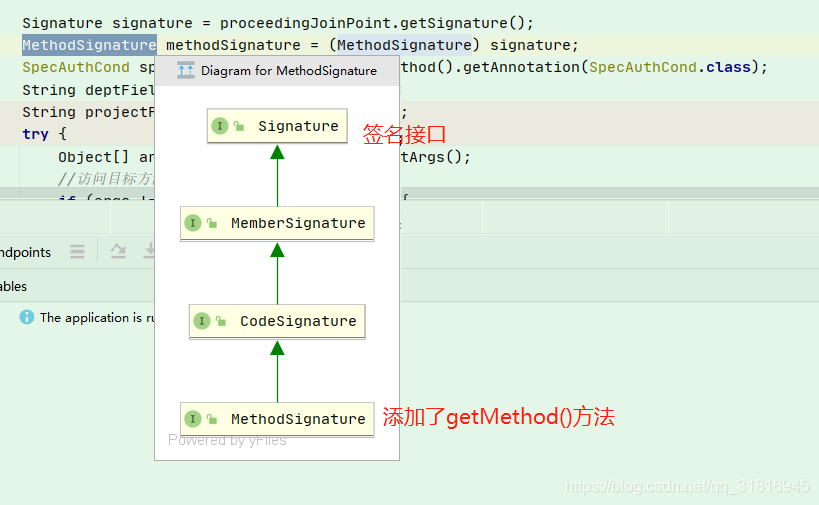Click the Signature node in the diagram
The height and width of the screenshot is (505, 819).
pyautogui.click(x=277, y=126)
